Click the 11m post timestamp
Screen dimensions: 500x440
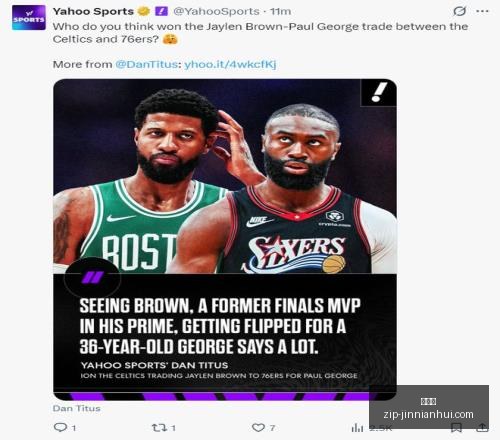tap(280, 11)
